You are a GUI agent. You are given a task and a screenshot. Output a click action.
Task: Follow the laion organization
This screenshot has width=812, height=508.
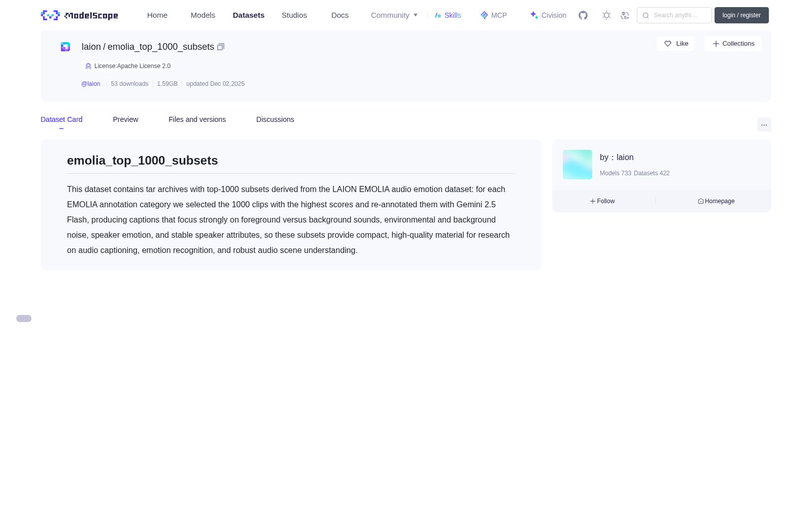[x=602, y=201]
